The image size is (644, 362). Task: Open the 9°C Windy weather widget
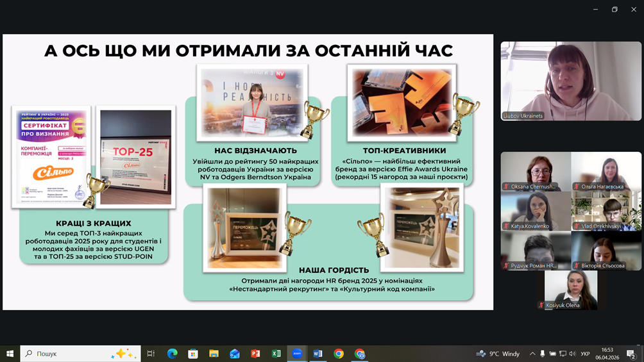click(498, 354)
